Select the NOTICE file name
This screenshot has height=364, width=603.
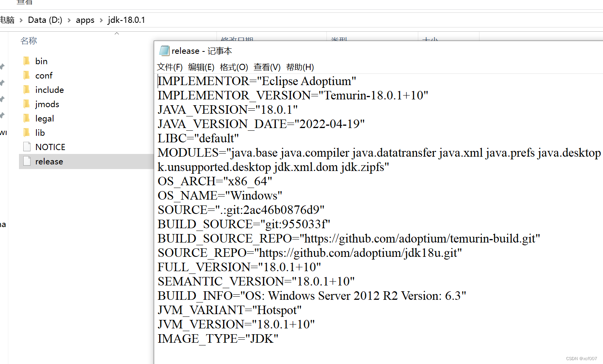(50, 147)
